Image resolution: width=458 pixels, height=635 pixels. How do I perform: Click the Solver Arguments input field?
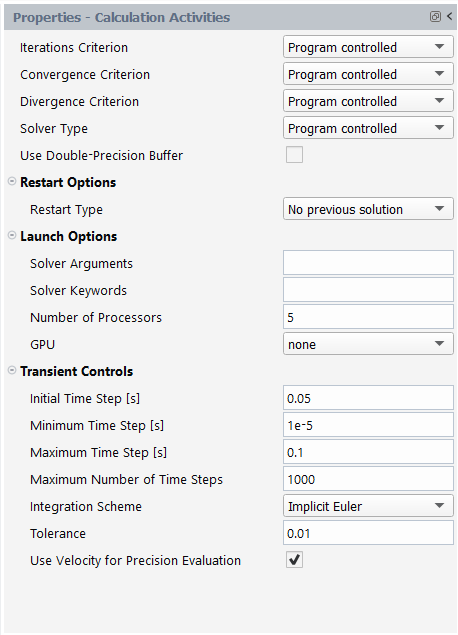(368, 262)
